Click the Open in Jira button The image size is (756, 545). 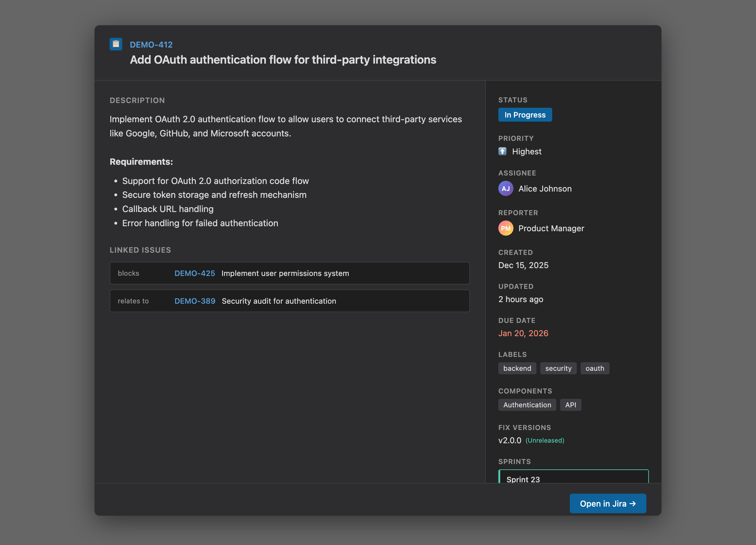coord(608,503)
